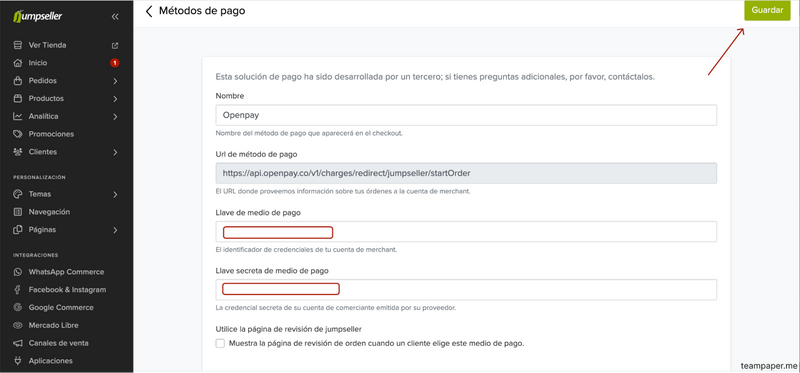Screen dimensions: 800x373
Task: Click the INTEGRACIONES section heading
Action: pyautogui.click(x=36, y=255)
